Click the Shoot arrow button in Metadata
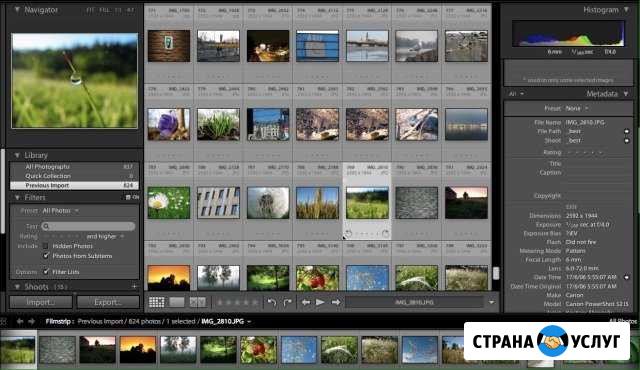The width and height of the screenshot is (640, 370). [x=627, y=140]
